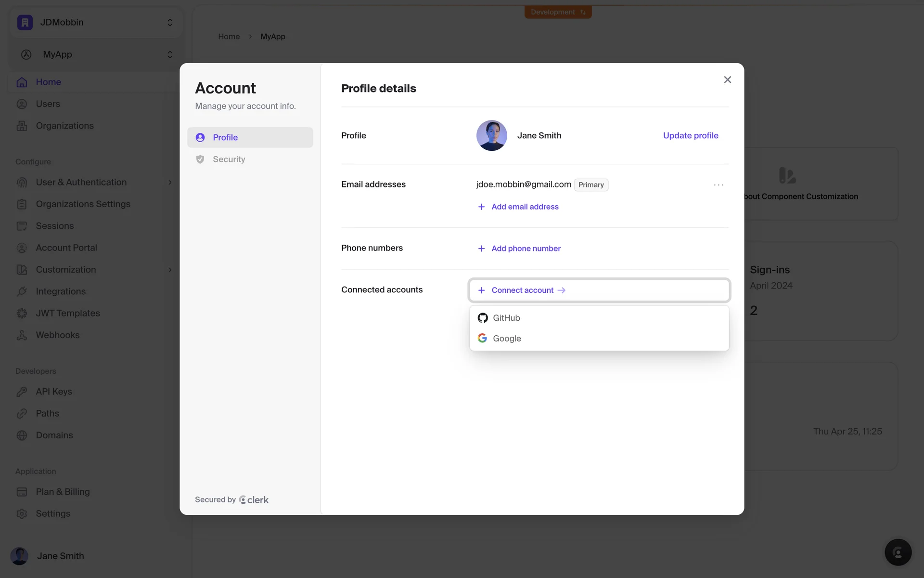The image size is (924, 578).
Task: Click the Domains globe icon
Action: (x=22, y=435)
